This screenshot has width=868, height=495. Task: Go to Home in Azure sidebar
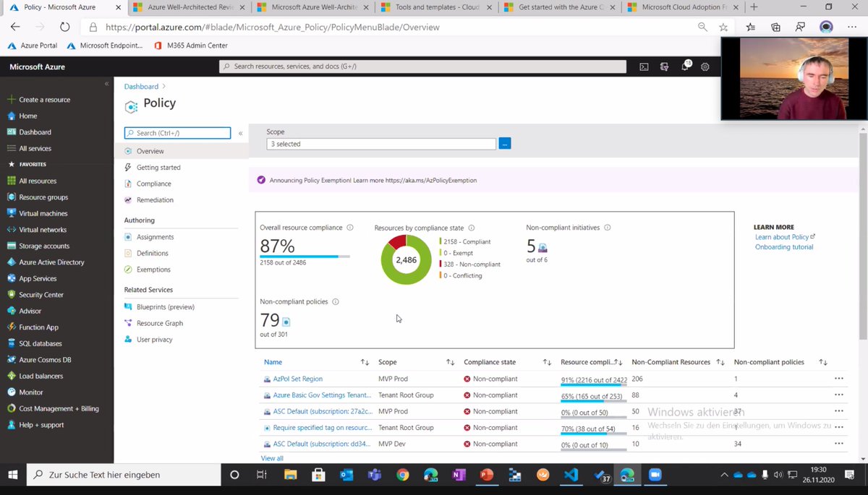(x=27, y=116)
